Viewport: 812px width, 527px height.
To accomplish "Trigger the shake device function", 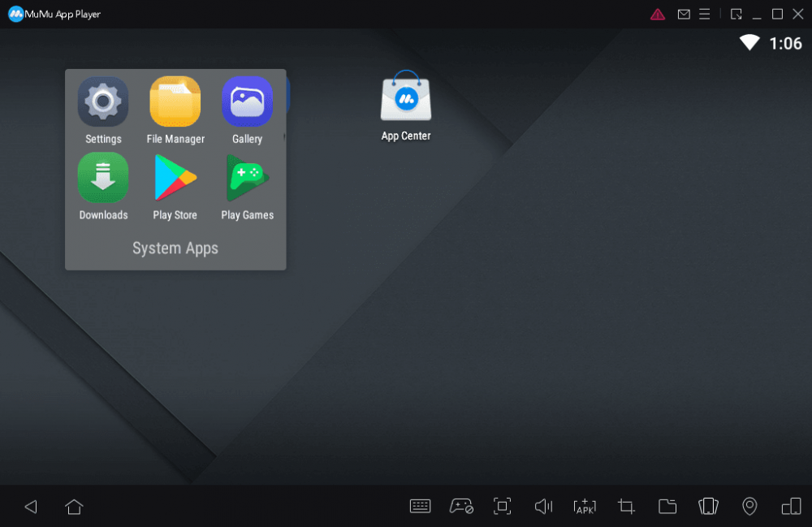I will point(708,506).
